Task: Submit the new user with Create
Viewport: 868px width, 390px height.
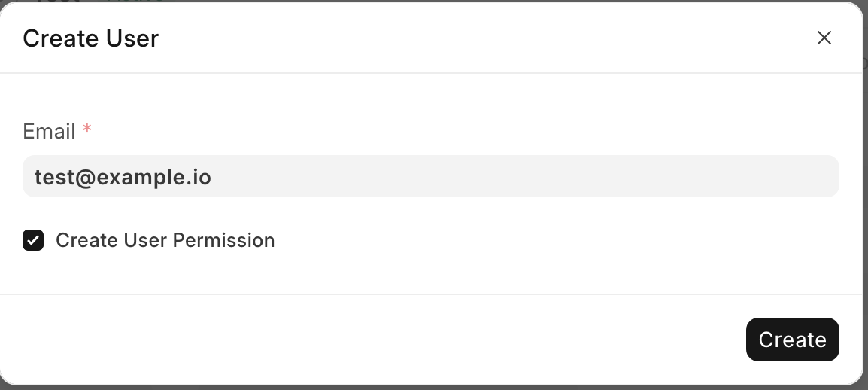Action: (x=792, y=340)
